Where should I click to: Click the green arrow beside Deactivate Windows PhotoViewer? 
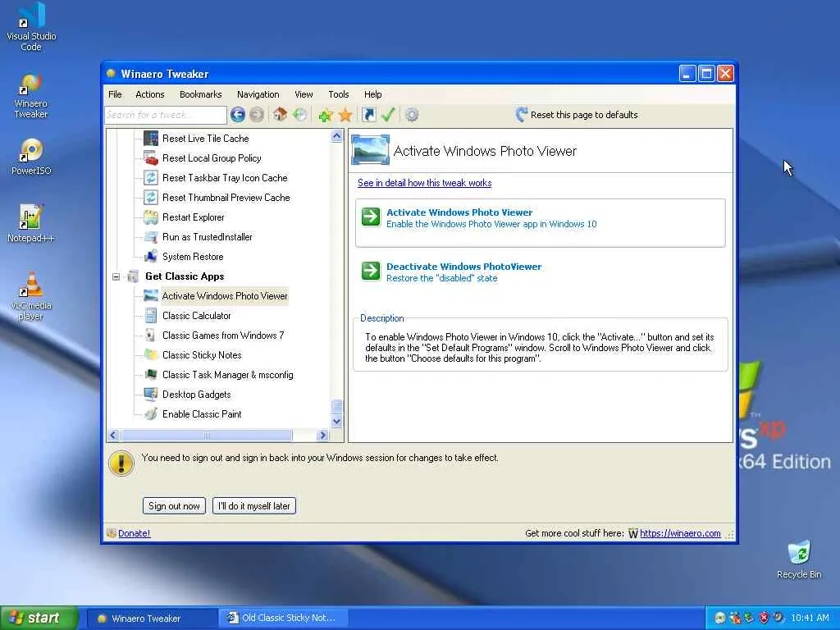tap(371, 271)
